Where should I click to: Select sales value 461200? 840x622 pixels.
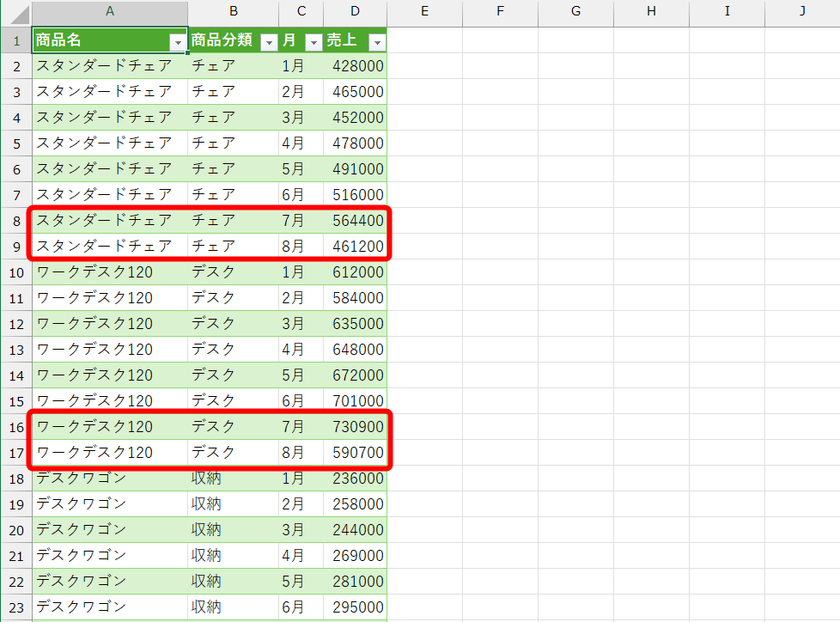(356, 247)
